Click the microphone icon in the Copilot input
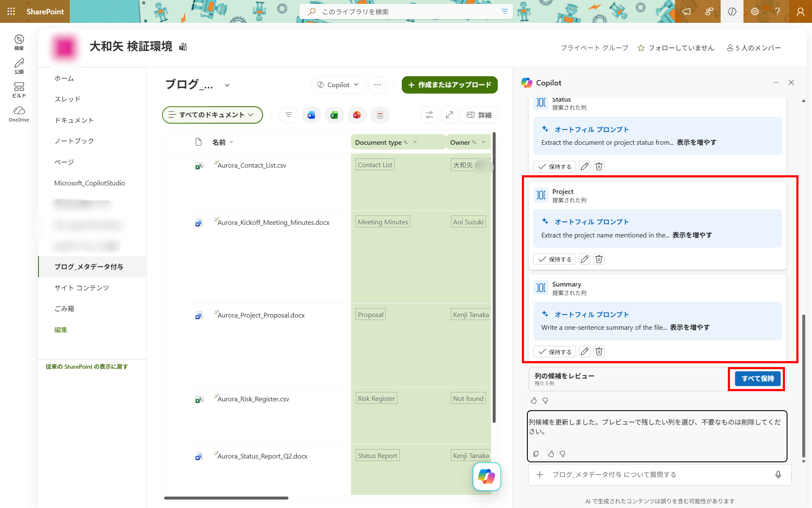812x508 pixels. coord(778,475)
